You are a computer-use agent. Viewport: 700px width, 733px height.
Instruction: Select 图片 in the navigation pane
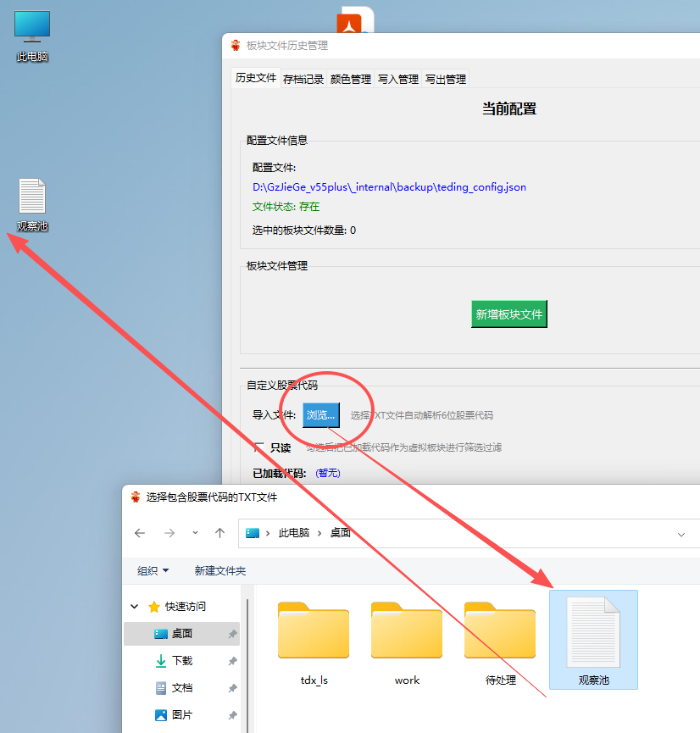click(x=181, y=715)
